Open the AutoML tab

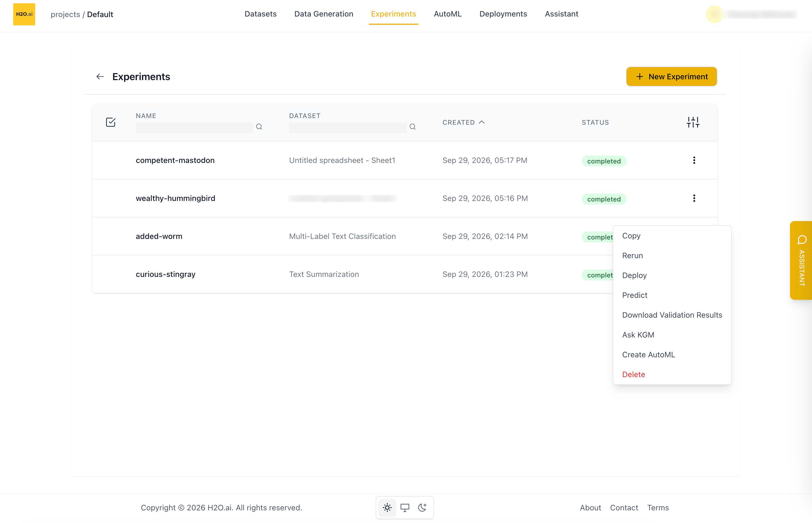coord(448,14)
